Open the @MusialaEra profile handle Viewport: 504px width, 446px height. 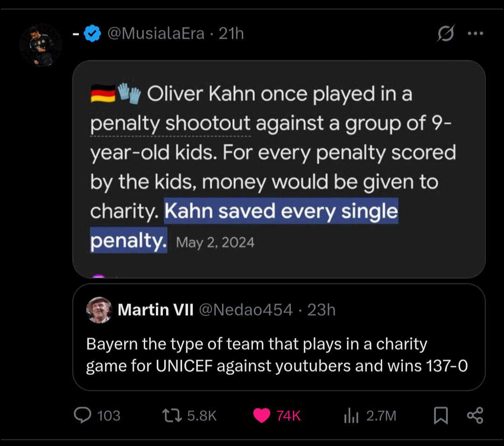[156, 34]
